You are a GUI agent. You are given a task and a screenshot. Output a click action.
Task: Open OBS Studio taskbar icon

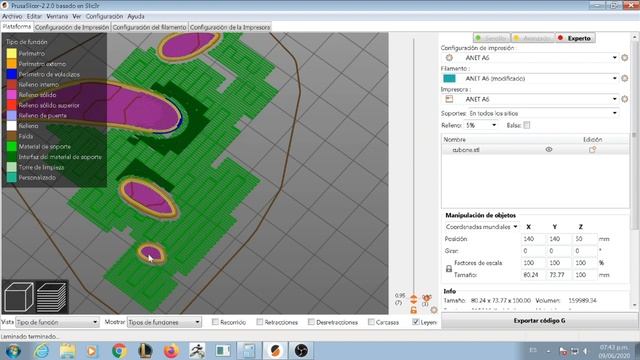pyautogui.click(x=301, y=351)
